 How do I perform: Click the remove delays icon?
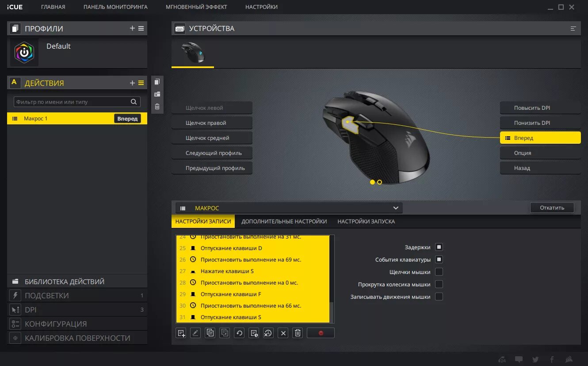coord(268,333)
